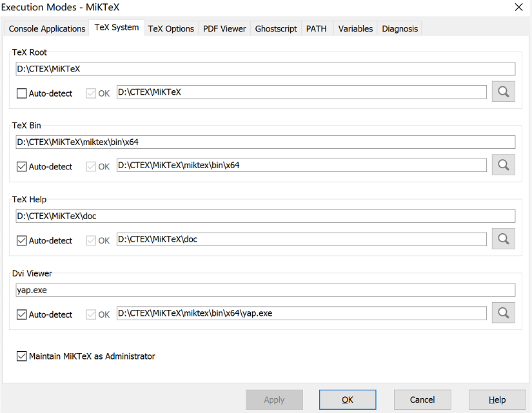Click the Execution Modes - MiKTeX title
Viewport: 532px width, 413px height.
[61, 7]
